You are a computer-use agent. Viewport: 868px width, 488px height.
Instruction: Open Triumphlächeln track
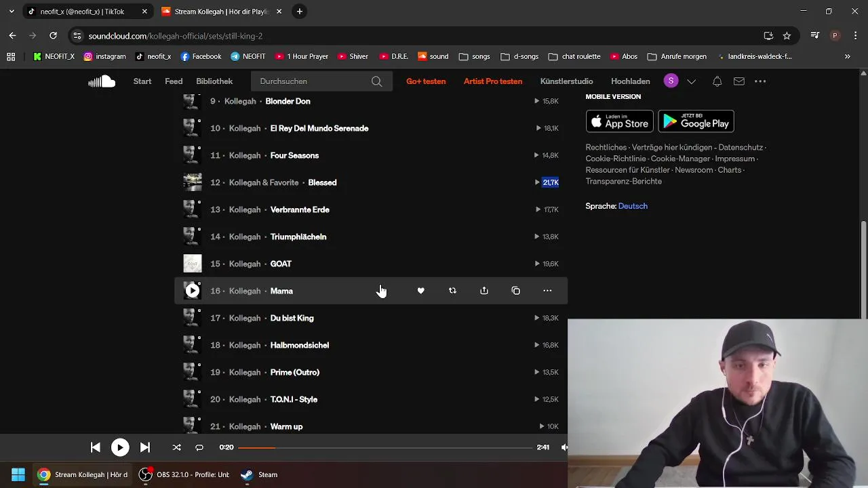298,237
